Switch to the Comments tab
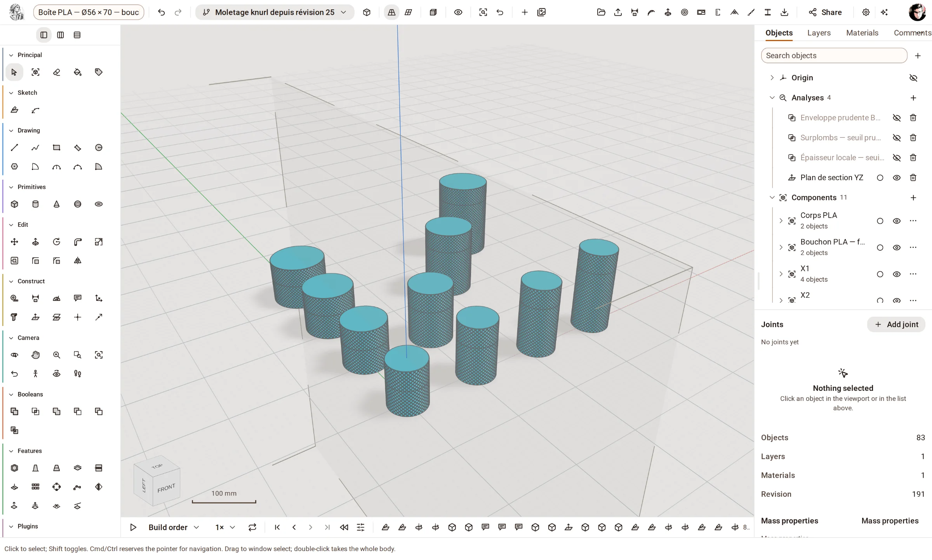The image size is (932, 560). coord(912,33)
